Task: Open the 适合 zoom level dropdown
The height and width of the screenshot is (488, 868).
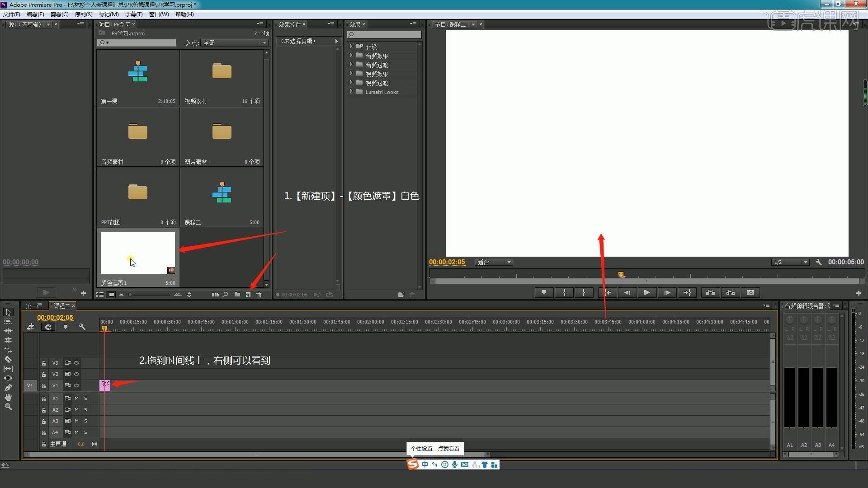Action: [x=493, y=262]
